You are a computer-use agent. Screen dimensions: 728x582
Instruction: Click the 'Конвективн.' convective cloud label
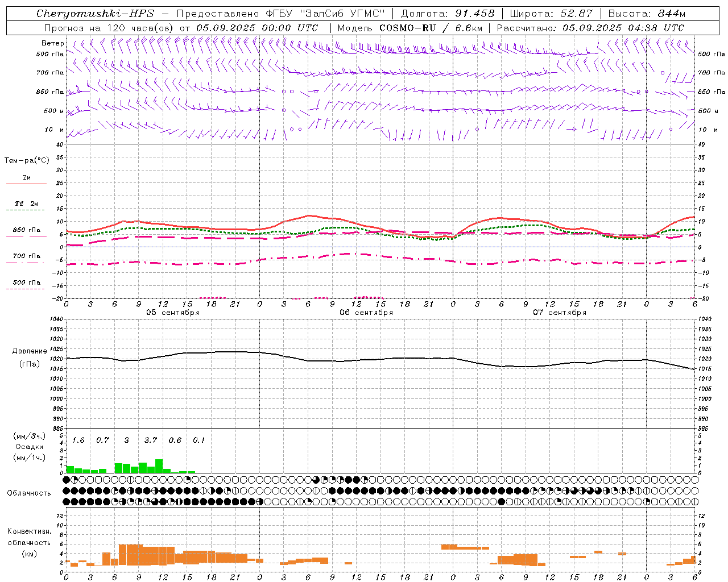29,531
